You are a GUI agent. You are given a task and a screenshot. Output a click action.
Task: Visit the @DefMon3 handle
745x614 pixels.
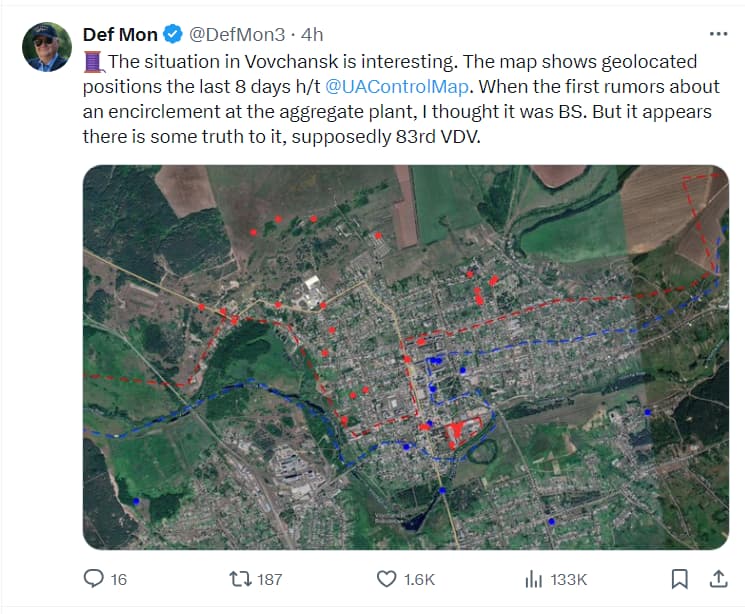pos(237,35)
